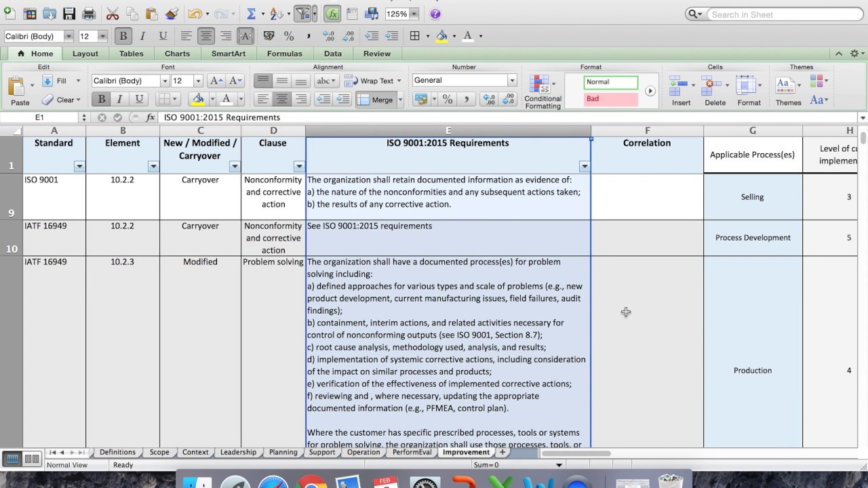The width and height of the screenshot is (868, 488).
Task: Toggle Underline in the ribbon Font group
Action: 139,99
